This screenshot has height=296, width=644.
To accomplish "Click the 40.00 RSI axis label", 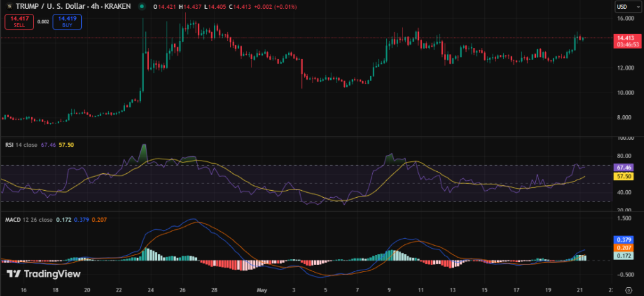I will tap(625, 193).
